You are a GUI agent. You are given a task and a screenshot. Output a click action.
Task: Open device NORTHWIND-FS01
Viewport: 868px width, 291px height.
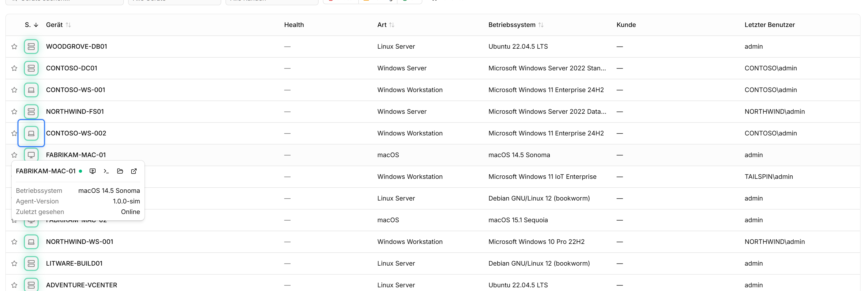(75, 111)
